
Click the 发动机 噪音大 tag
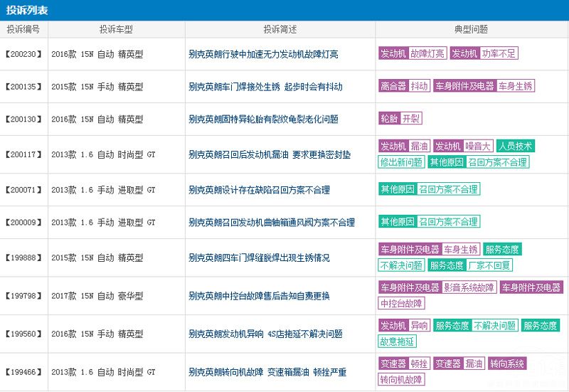tap(463, 146)
